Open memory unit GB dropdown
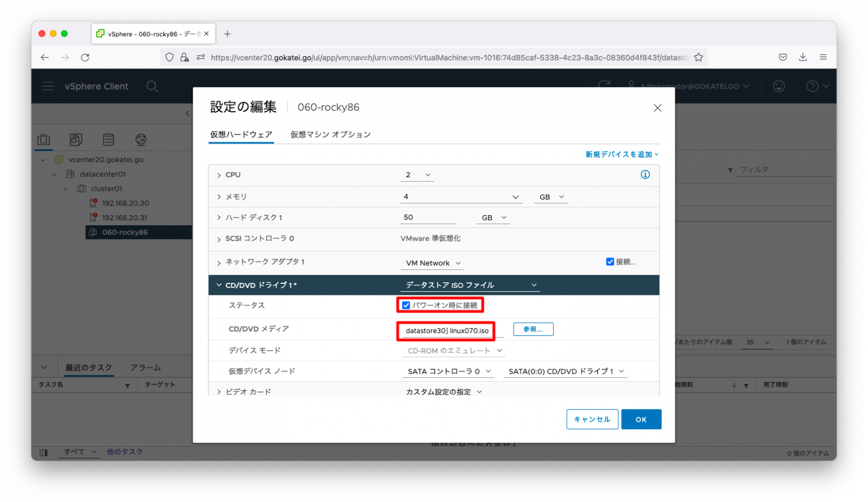 (551, 197)
